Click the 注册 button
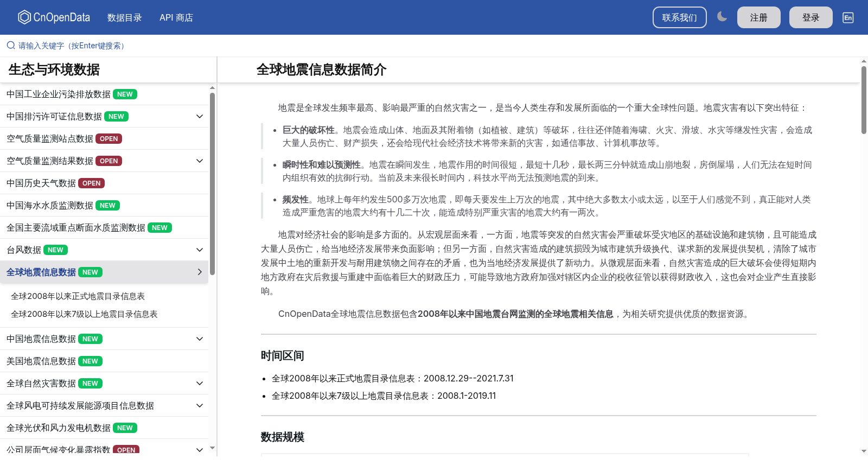 [x=758, y=17]
